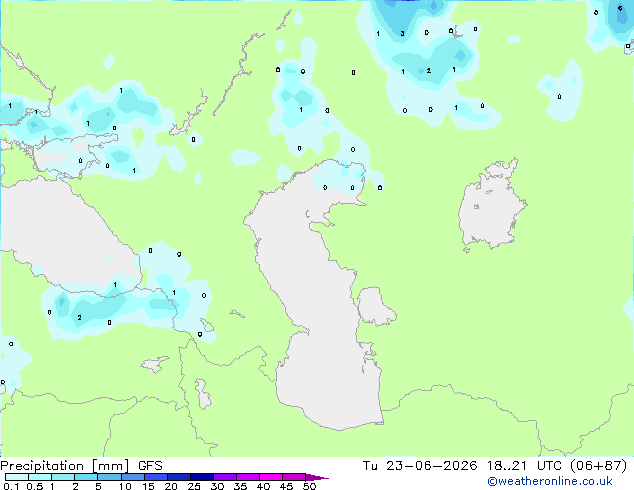634x490 pixels.
Task: Click the 5–10 mm legend swatch
Action: tap(109, 477)
